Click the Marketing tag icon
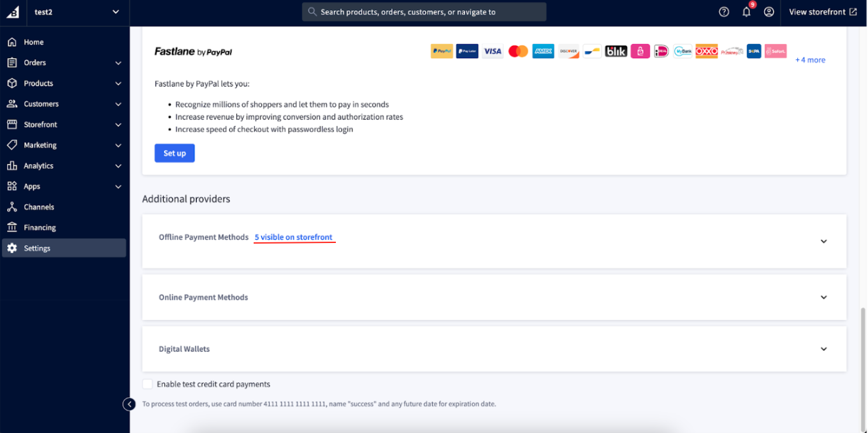The image size is (868, 433). coord(12,145)
